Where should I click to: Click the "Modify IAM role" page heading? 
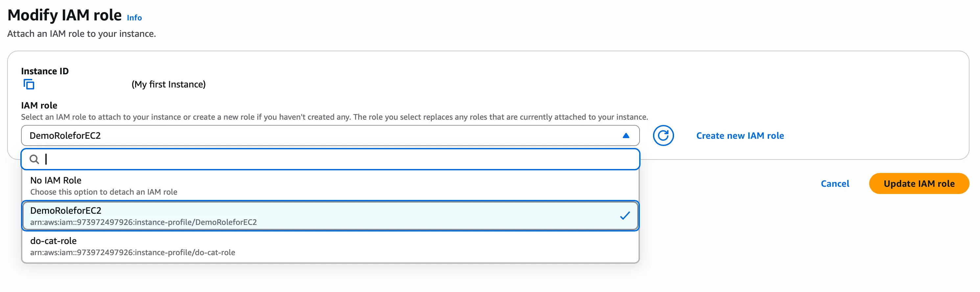coord(64,15)
